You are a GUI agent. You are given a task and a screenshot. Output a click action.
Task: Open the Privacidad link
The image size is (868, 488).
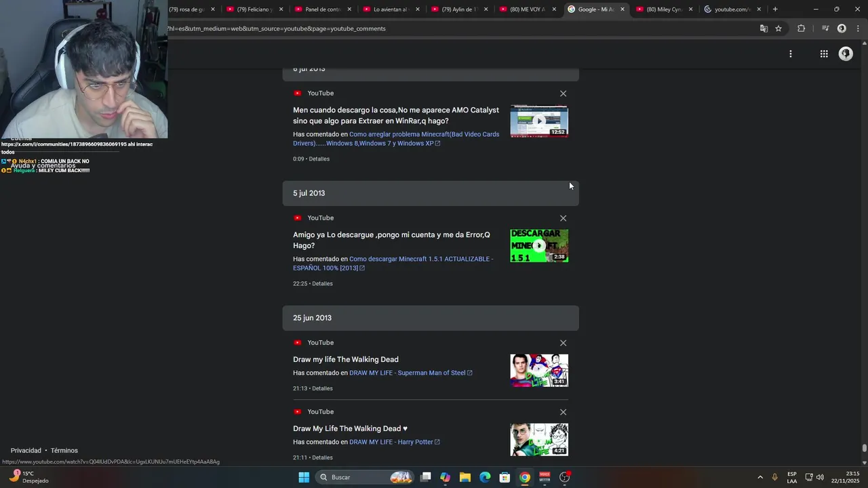coord(26,451)
